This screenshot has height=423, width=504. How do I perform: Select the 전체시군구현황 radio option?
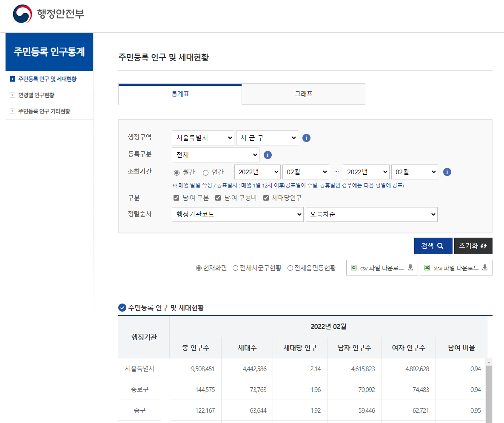coord(235,268)
